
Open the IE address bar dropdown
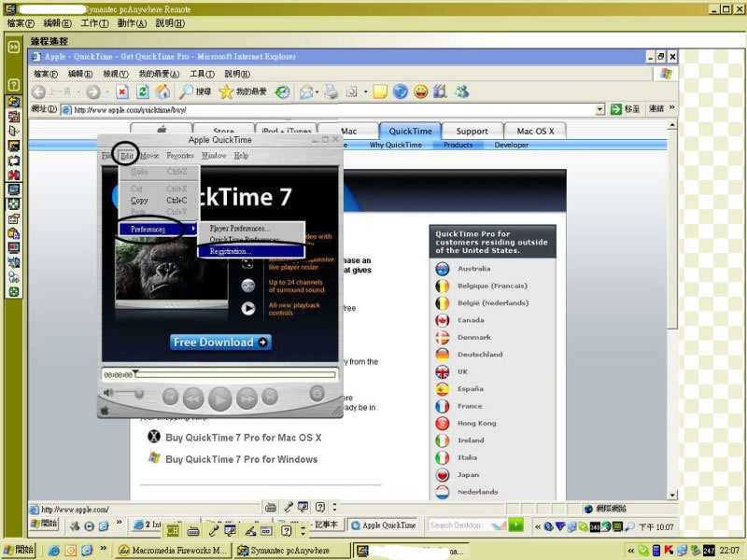599,109
